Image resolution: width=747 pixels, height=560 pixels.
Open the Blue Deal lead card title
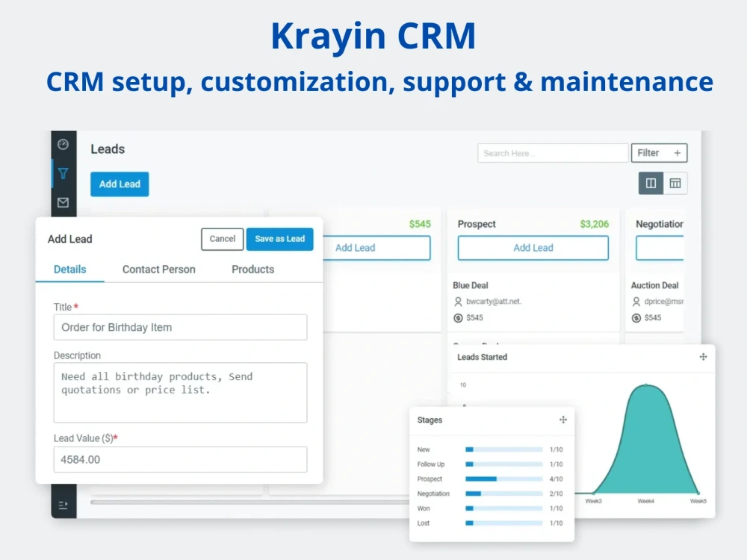pyautogui.click(x=470, y=285)
